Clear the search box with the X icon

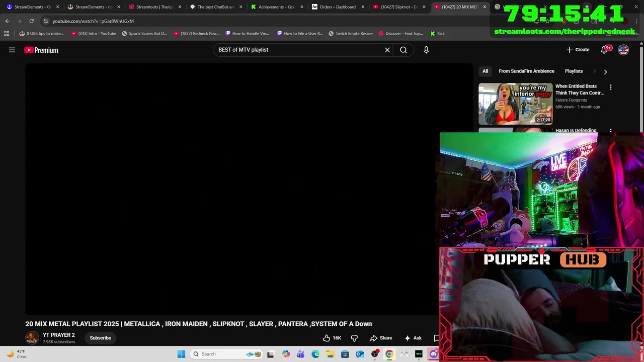[387, 50]
